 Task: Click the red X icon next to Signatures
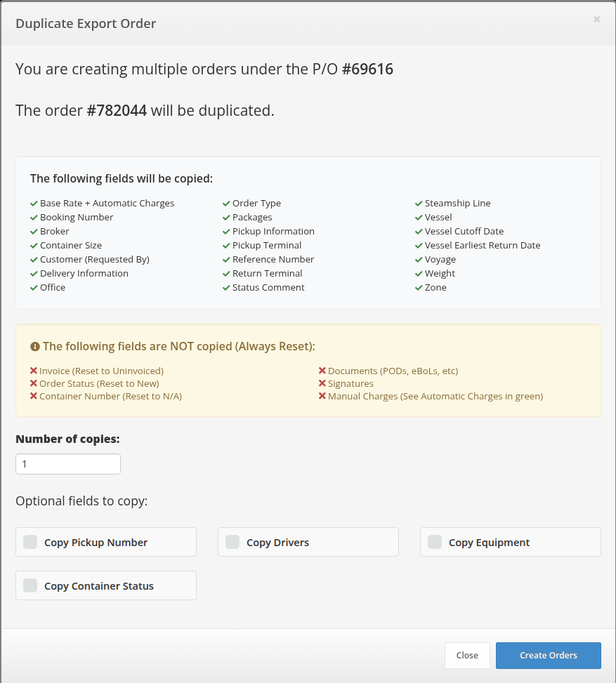pos(323,383)
